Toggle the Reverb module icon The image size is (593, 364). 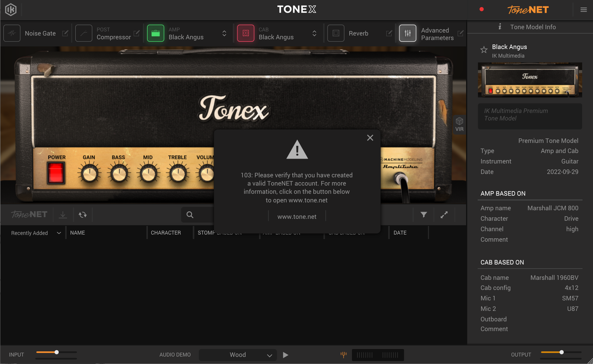pyautogui.click(x=336, y=33)
